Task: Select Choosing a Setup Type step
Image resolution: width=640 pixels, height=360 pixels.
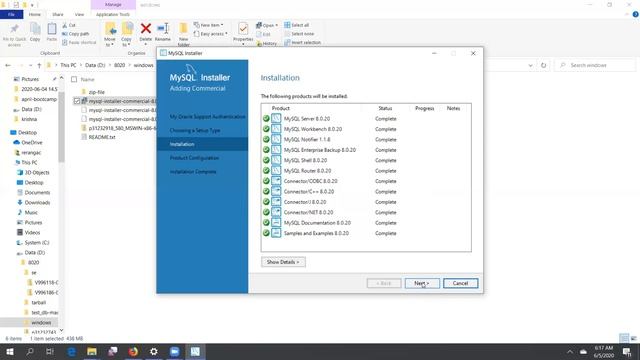Action: [x=195, y=130]
